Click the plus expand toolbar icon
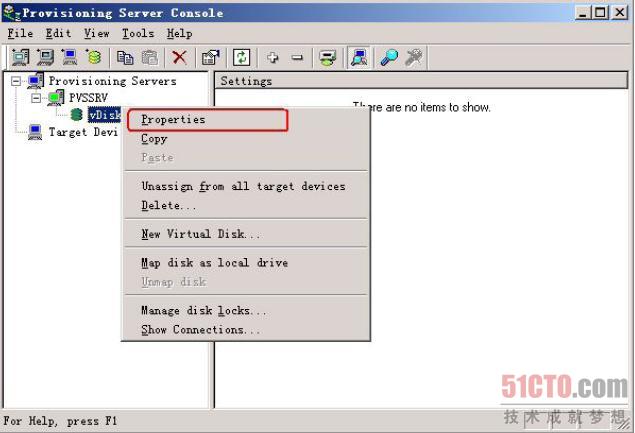Screen dimensions: 635x433 273,58
